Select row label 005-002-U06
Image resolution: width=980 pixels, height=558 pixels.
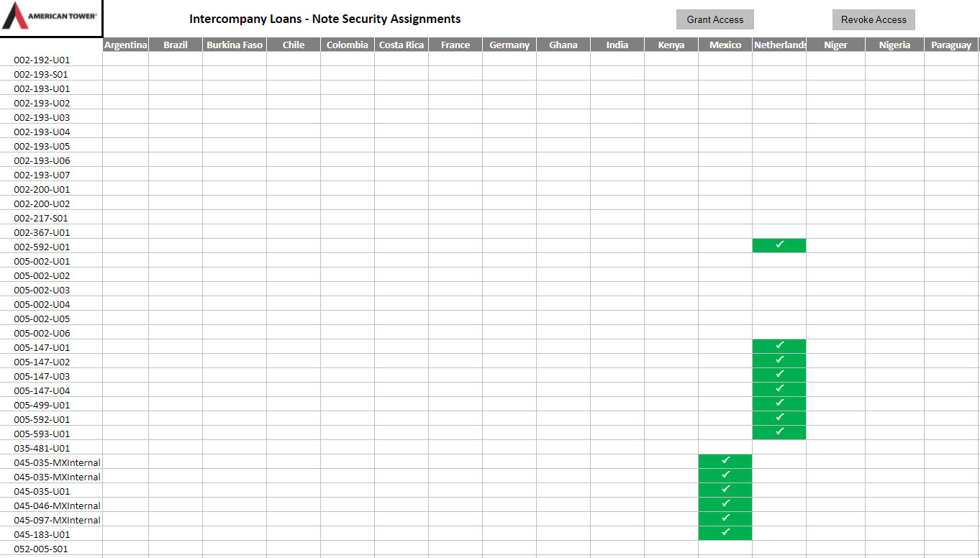coord(42,333)
